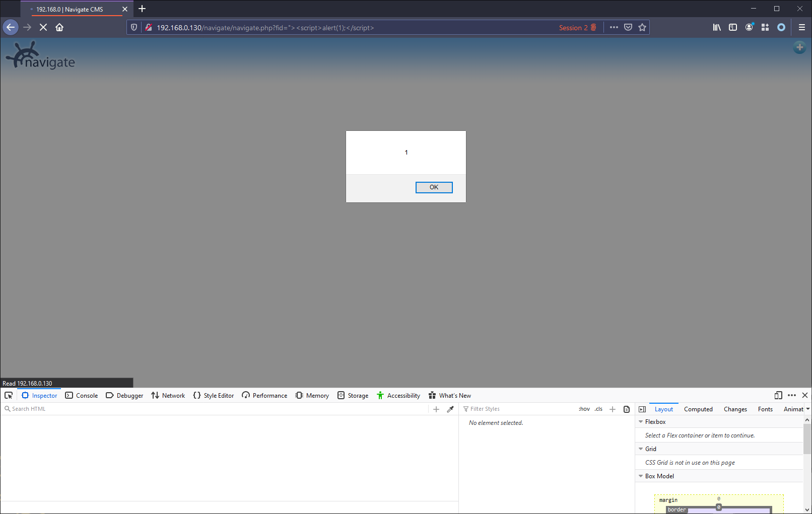Screen dimensions: 812x514
Task: Collapse the Flexbox section
Action: coord(641,422)
